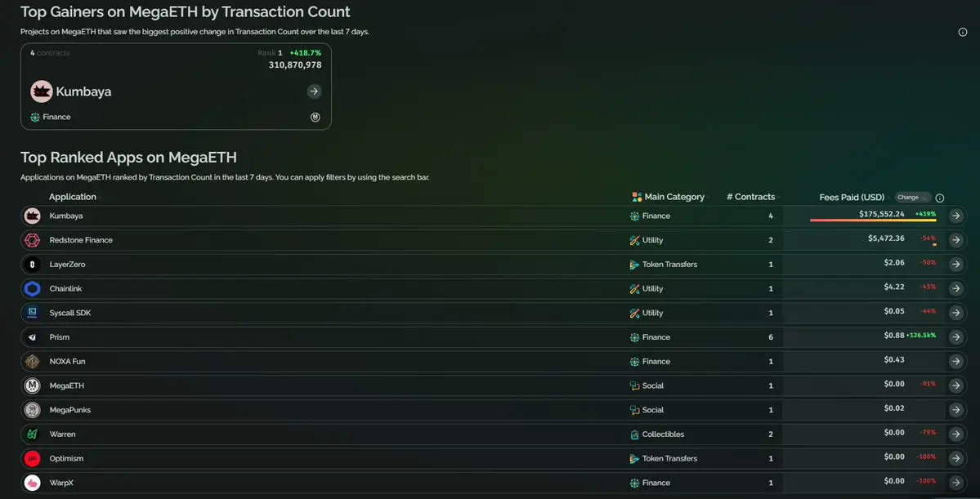Open the Redstone Finance application link
Screen dimensions: 980x499
pos(81,240)
